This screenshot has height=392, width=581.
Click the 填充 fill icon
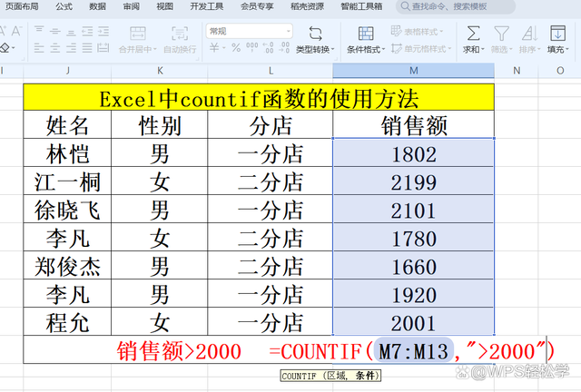point(557,34)
